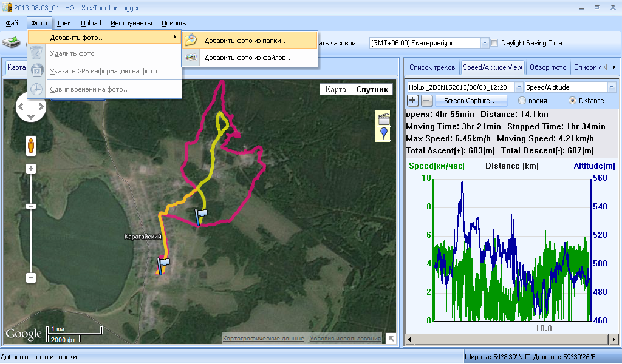Pan the map down with arrow control
This screenshot has height=364, width=622.
tap(31, 116)
